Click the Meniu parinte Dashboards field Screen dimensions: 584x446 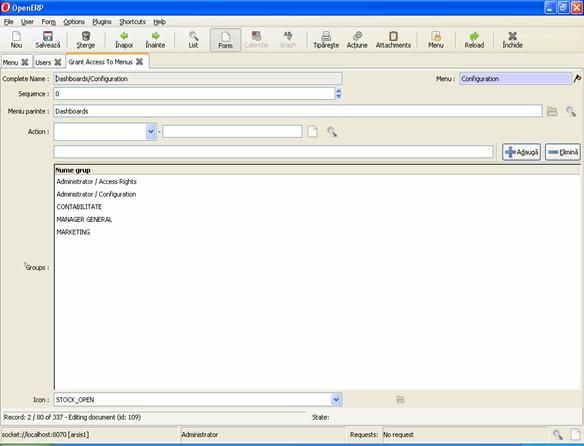click(x=298, y=111)
